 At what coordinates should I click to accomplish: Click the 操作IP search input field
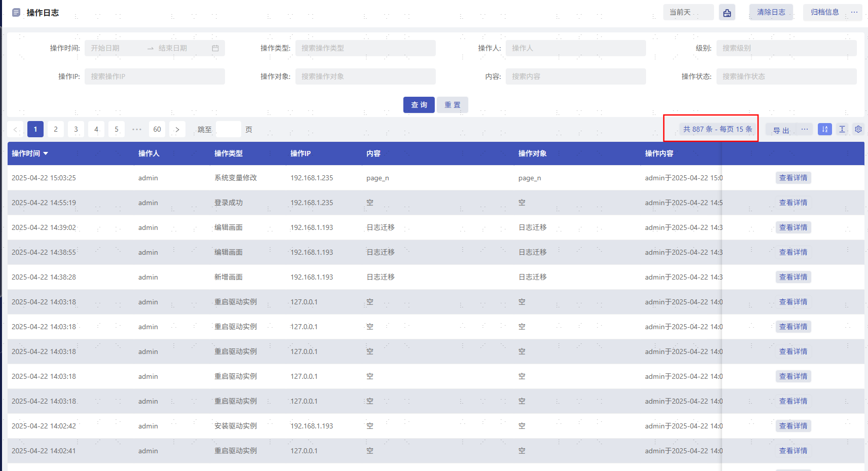pyautogui.click(x=155, y=76)
